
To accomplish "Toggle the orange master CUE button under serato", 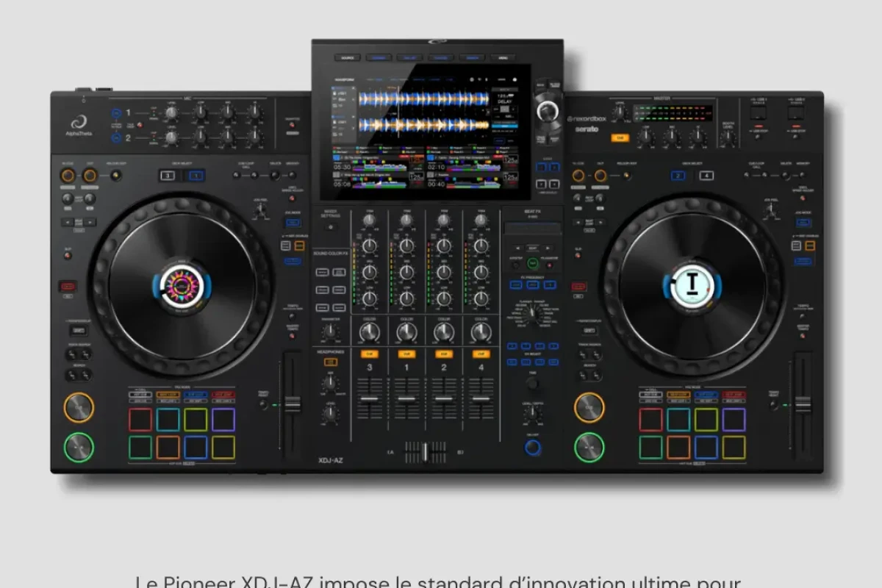I will click(620, 137).
